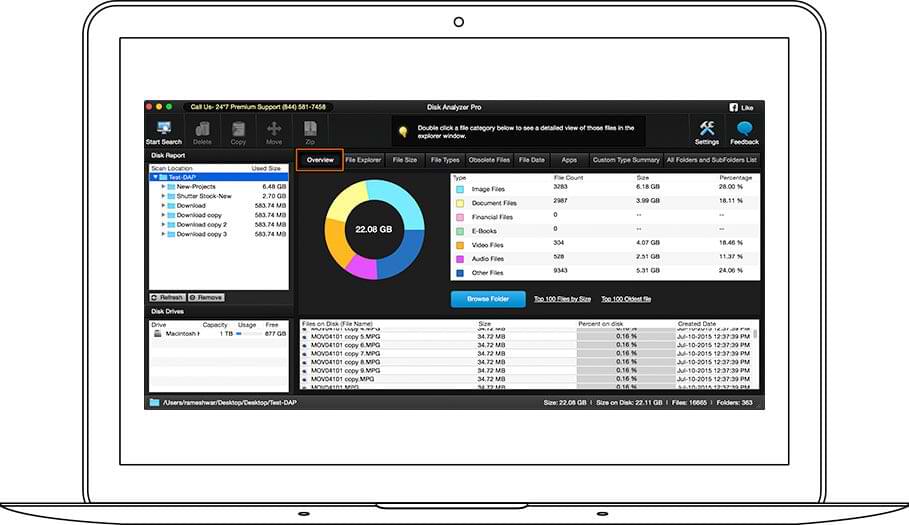Click the Document Files yellow color swatch

(460, 203)
